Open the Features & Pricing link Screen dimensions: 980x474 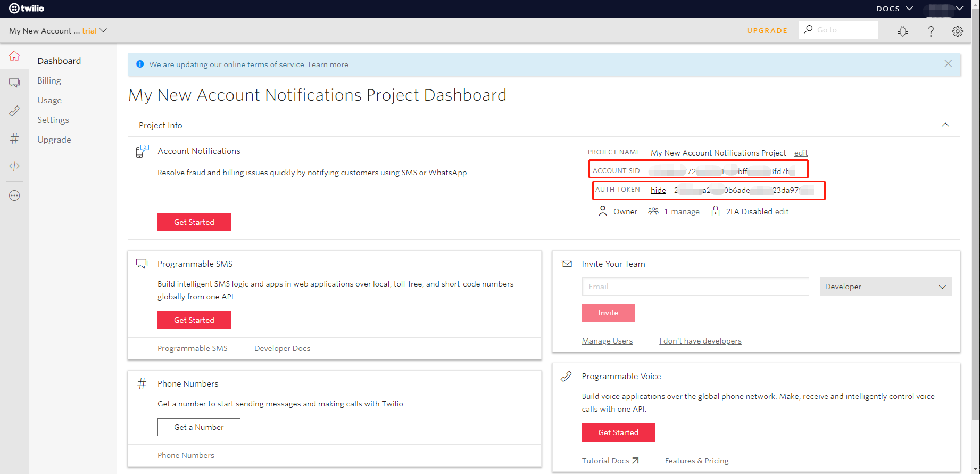pyautogui.click(x=696, y=461)
